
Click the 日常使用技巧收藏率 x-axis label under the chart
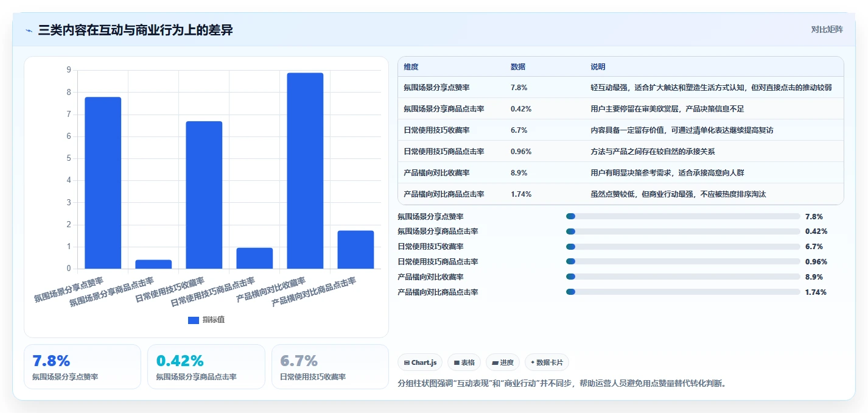click(170, 290)
